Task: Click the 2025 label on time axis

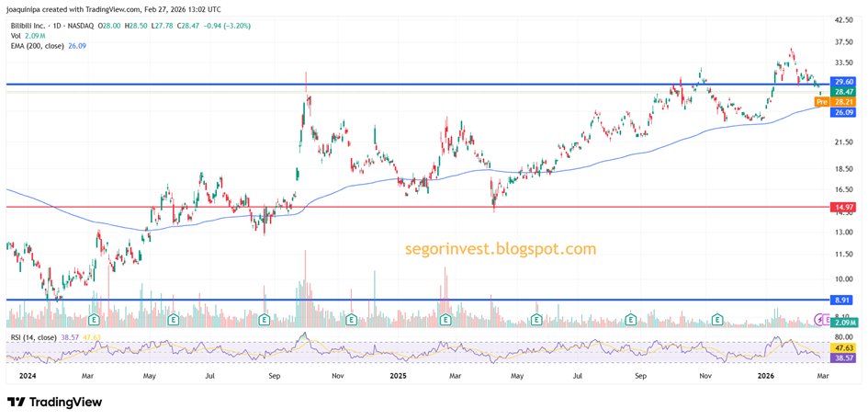Action: coord(398,376)
